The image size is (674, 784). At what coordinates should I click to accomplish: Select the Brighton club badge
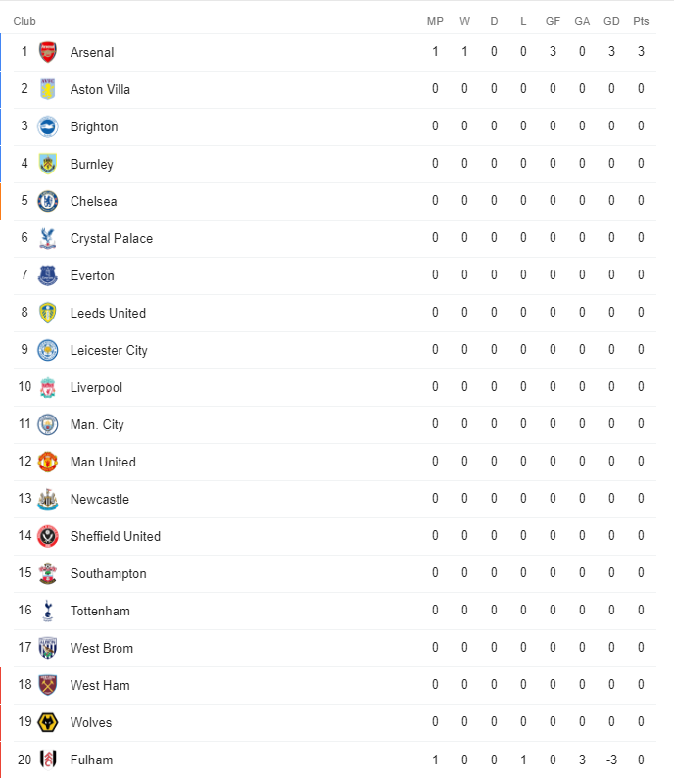[x=47, y=126]
